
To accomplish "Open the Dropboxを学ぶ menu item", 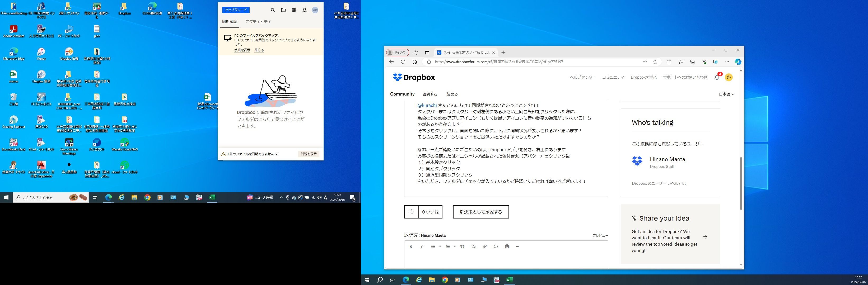I will point(643,77).
